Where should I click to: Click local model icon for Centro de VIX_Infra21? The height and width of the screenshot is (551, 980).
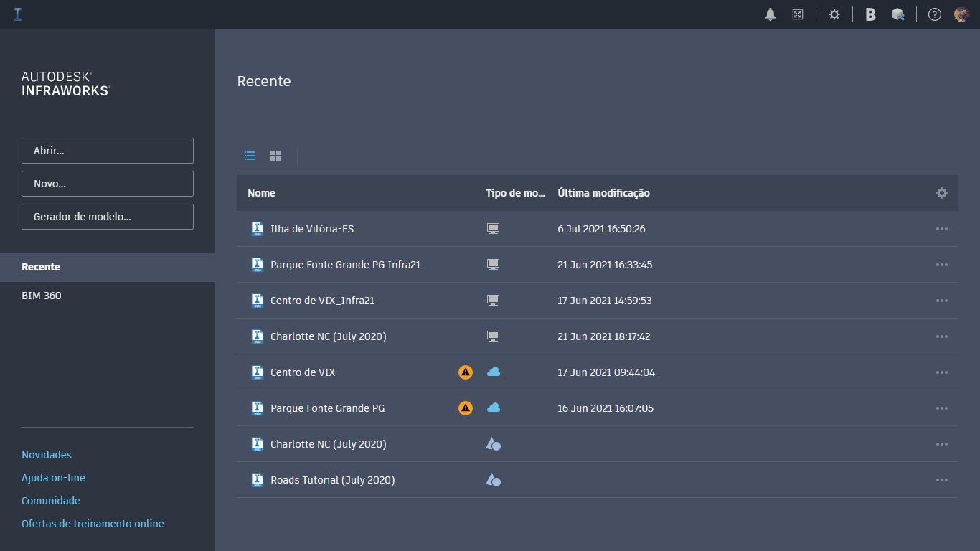point(493,301)
